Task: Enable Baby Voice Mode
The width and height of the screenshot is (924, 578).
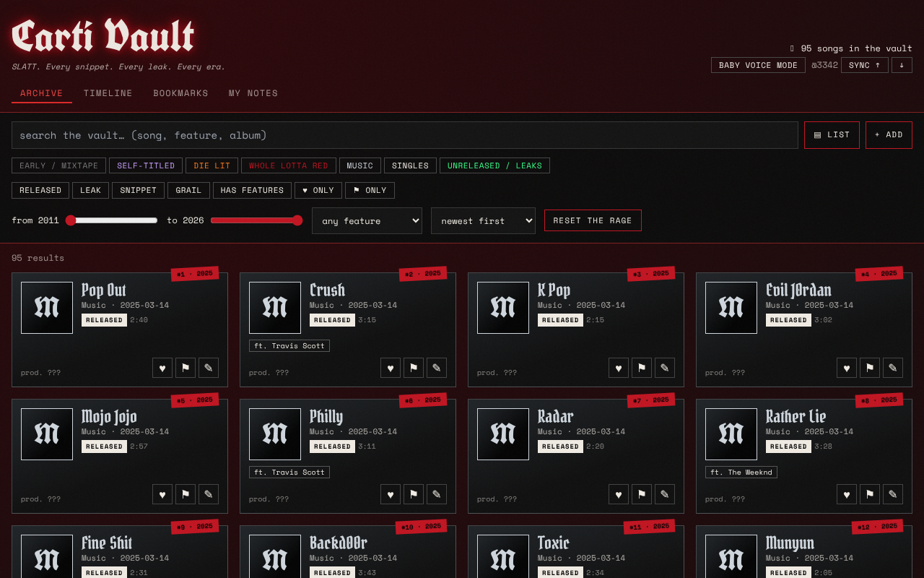Action: (758, 65)
